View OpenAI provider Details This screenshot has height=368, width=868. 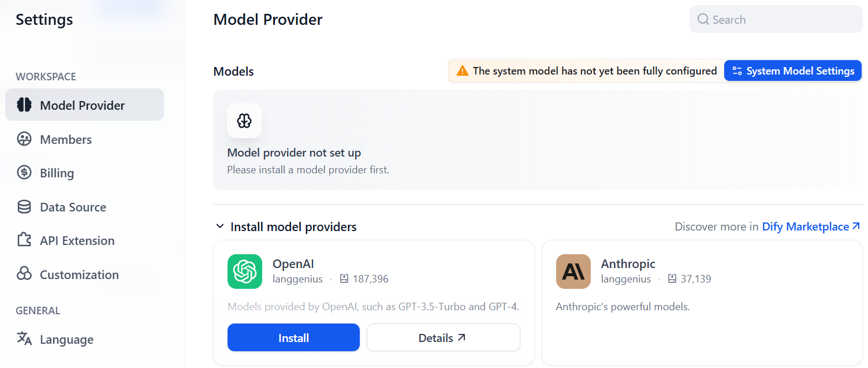(x=443, y=338)
